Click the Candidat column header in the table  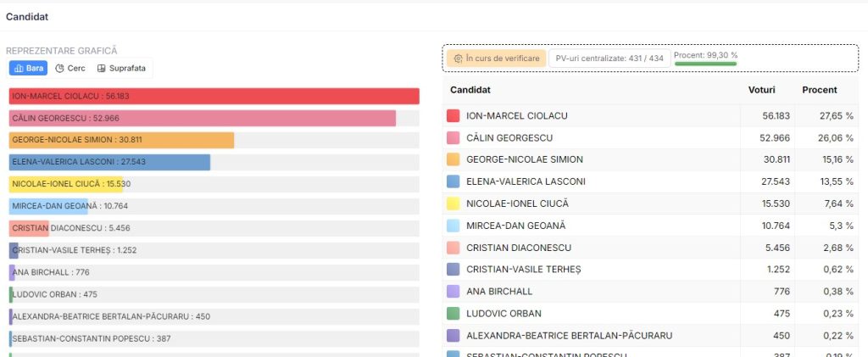(470, 90)
